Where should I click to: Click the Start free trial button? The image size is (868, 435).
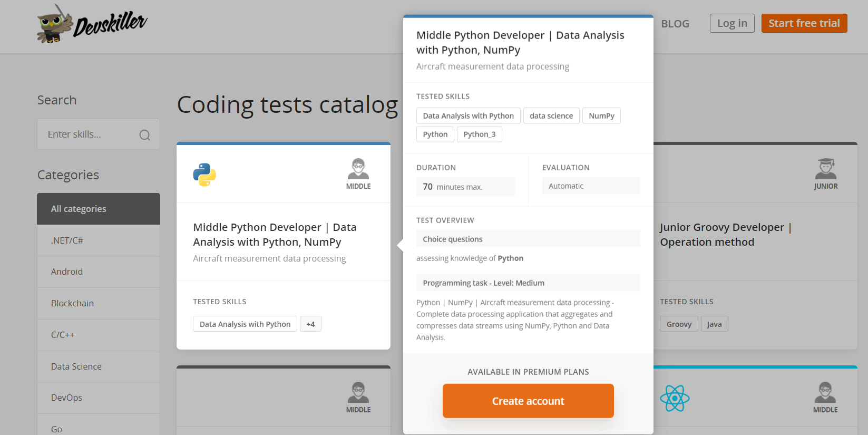click(x=804, y=23)
